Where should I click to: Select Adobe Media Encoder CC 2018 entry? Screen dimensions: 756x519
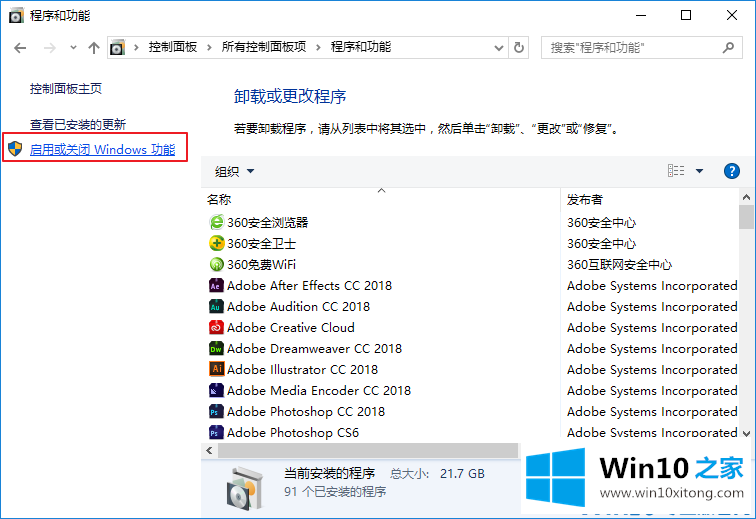click(x=319, y=391)
